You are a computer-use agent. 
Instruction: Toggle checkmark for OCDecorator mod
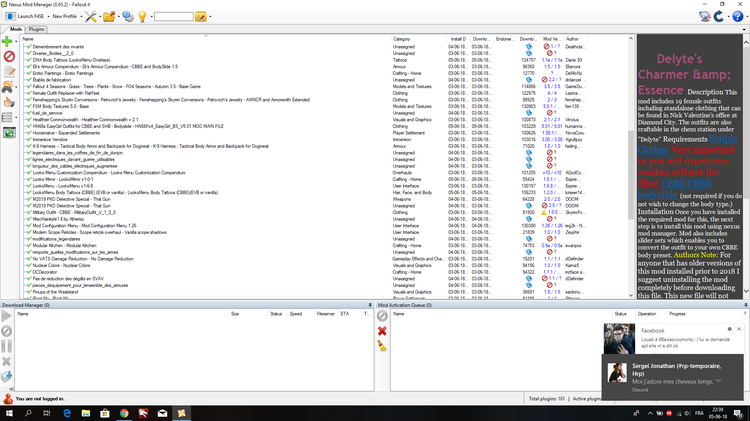click(29, 272)
